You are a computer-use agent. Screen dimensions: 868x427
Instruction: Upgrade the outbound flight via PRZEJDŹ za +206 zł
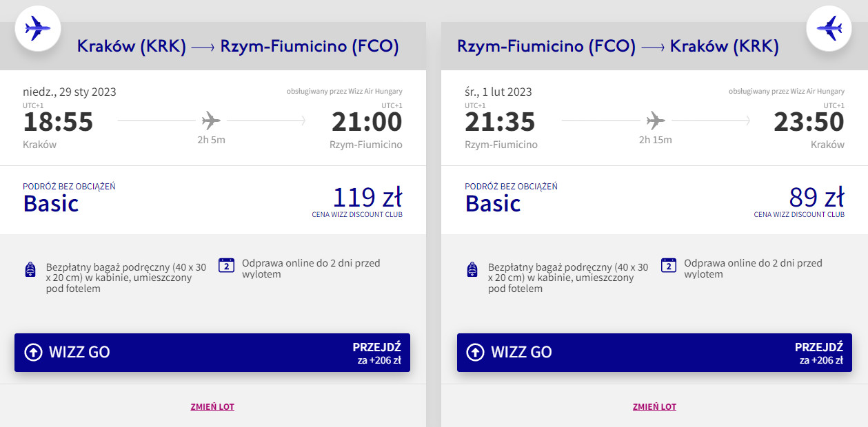click(x=376, y=353)
